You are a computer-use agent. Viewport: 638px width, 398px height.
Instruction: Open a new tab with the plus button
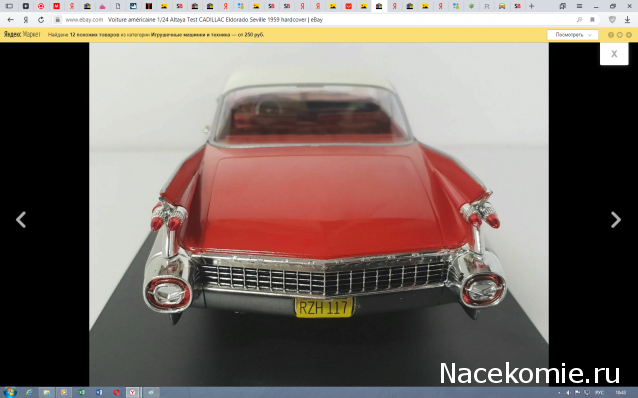pyautogui.click(x=531, y=6)
